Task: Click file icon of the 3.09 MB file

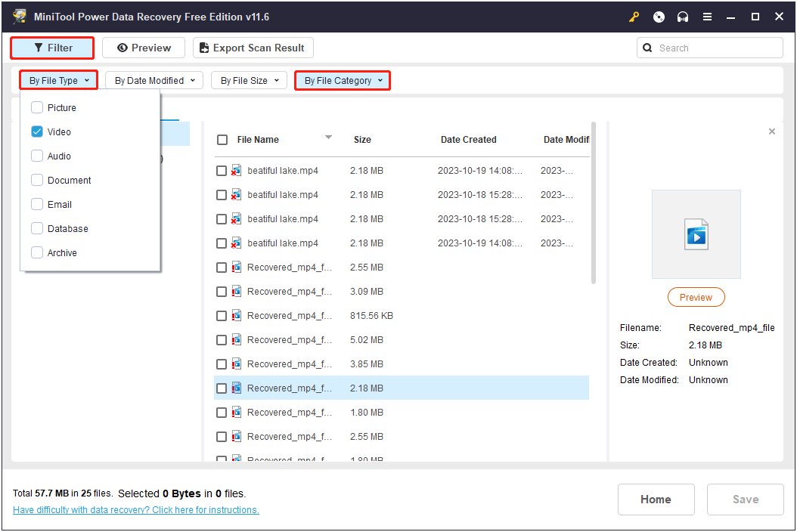Action: (x=237, y=291)
